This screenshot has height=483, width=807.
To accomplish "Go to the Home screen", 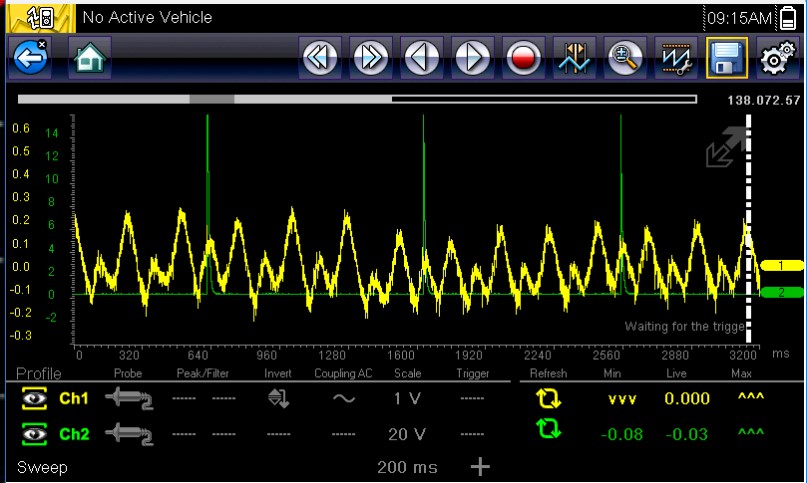I will pos(89,60).
